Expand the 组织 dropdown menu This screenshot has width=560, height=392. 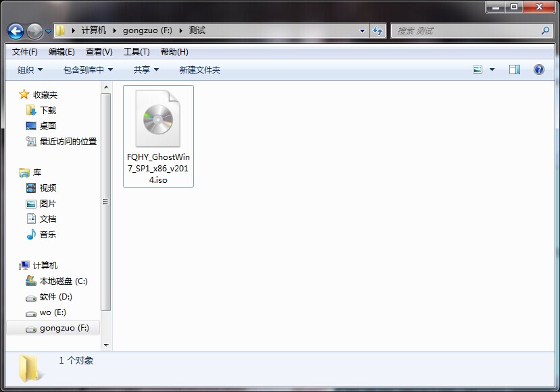click(x=30, y=69)
